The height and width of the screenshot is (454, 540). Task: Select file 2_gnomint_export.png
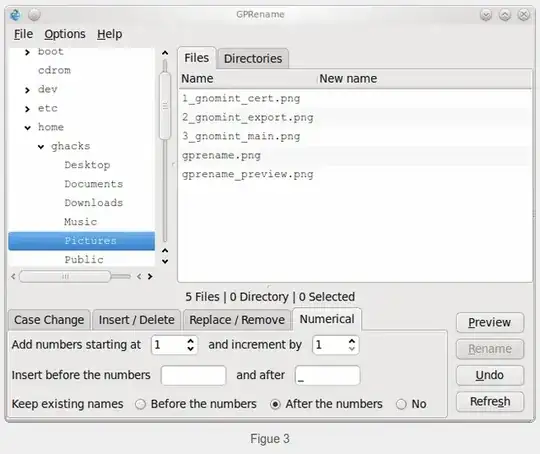pos(248,117)
